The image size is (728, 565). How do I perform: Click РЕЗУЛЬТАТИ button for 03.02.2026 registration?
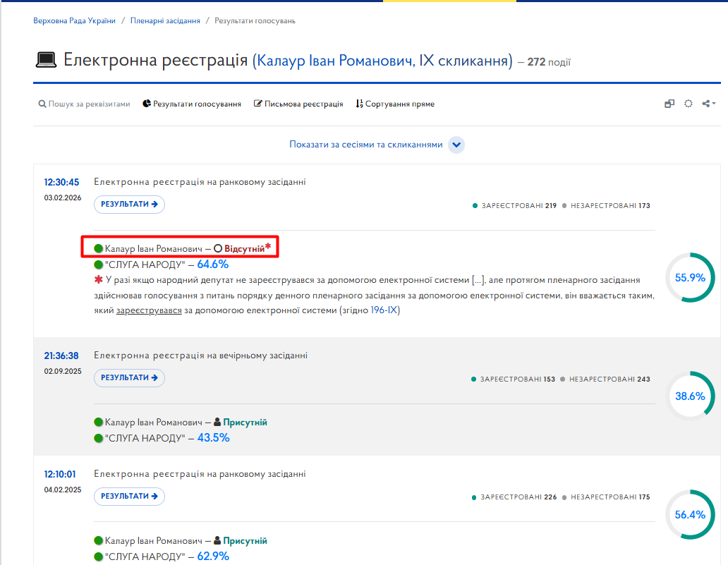(x=130, y=205)
